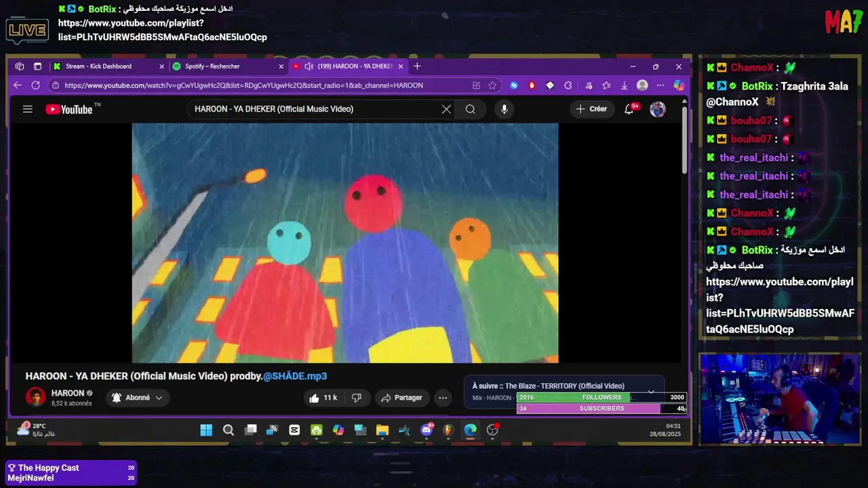Close the HAROON YouTube tab

coord(401,66)
